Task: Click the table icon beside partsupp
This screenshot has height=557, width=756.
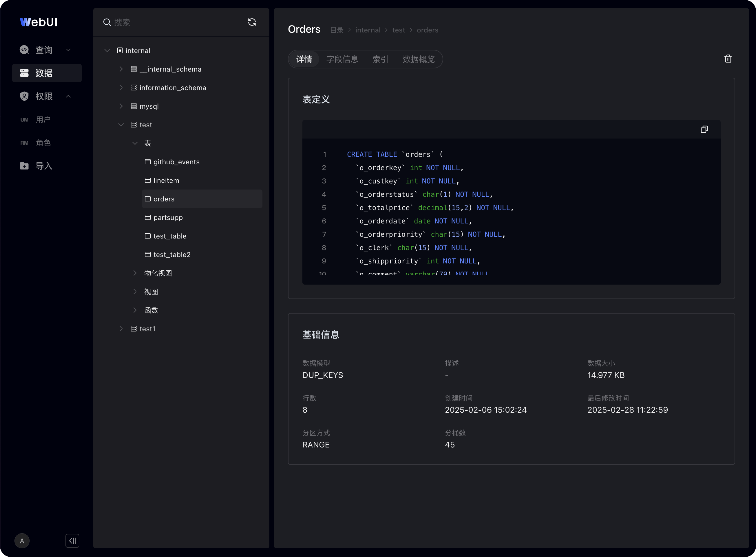Action: tap(147, 217)
